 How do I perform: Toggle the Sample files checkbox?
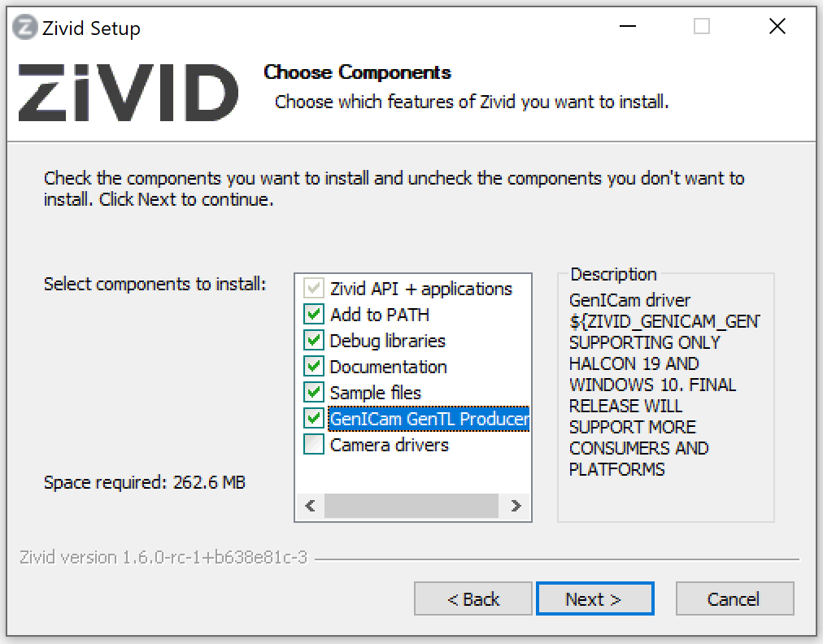[313, 393]
